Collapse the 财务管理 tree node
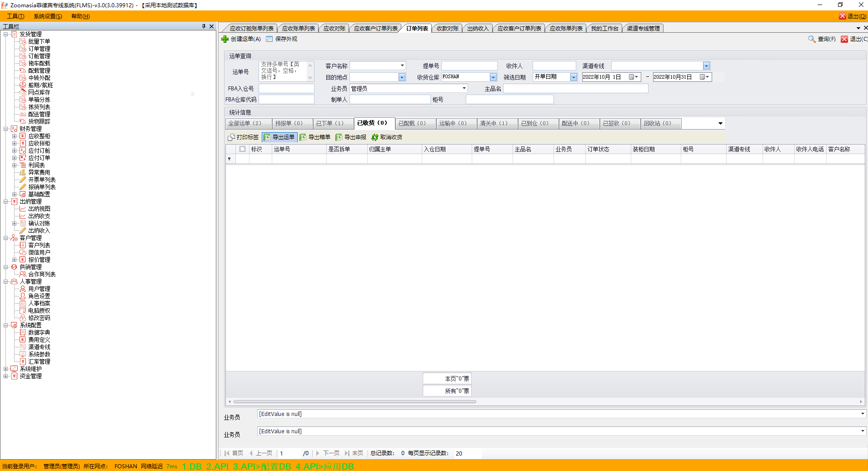 click(x=6, y=129)
